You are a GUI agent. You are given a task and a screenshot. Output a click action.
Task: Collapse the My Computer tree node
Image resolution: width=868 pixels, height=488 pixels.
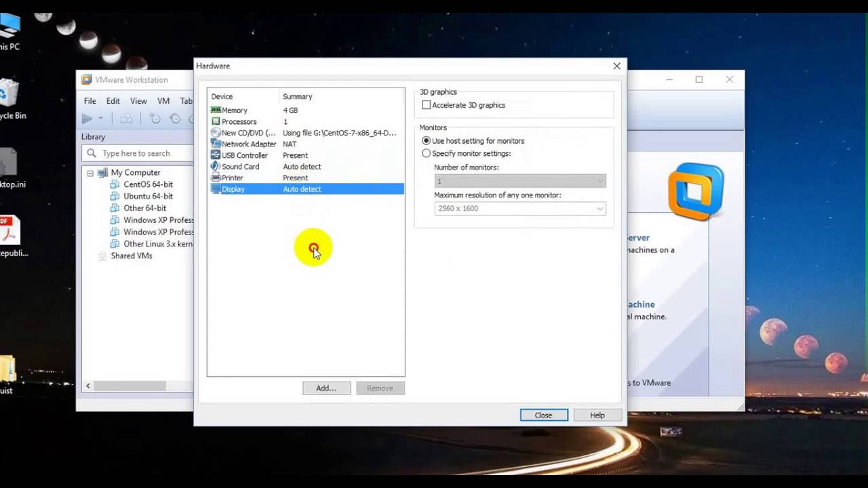[x=90, y=173]
